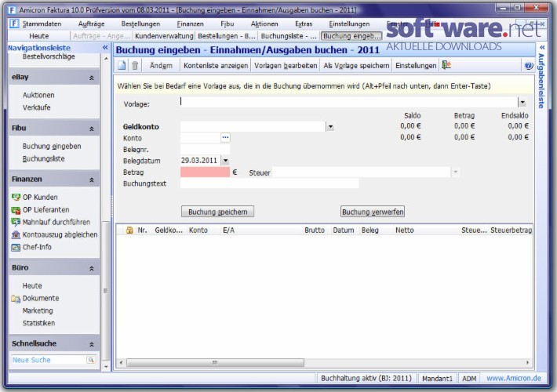
Task: Open the Fibu menu
Action: (x=228, y=24)
